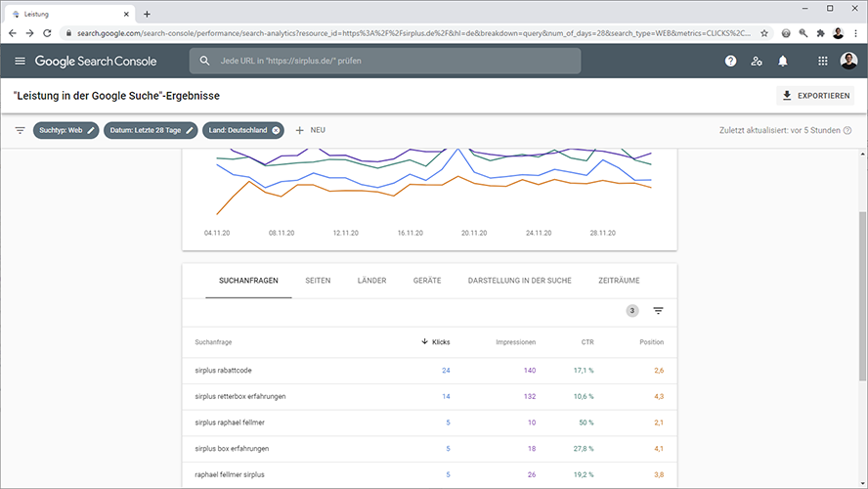Viewport: 868px width, 489px height.
Task: Edit the Datum: Letzte 28 Tage pencil
Action: point(190,130)
